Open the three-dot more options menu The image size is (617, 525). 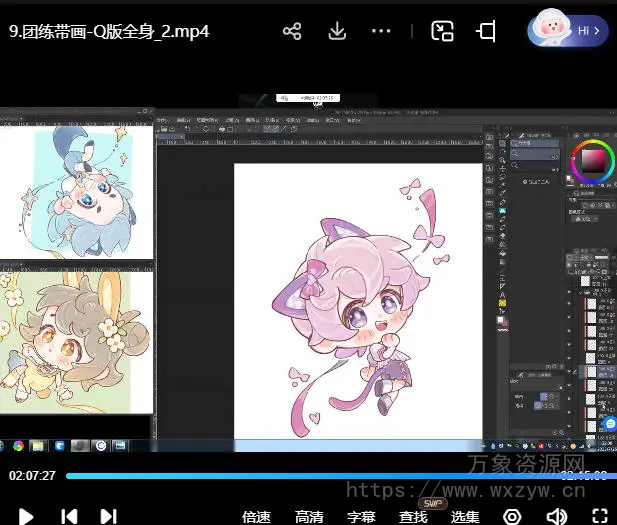click(x=381, y=31)
